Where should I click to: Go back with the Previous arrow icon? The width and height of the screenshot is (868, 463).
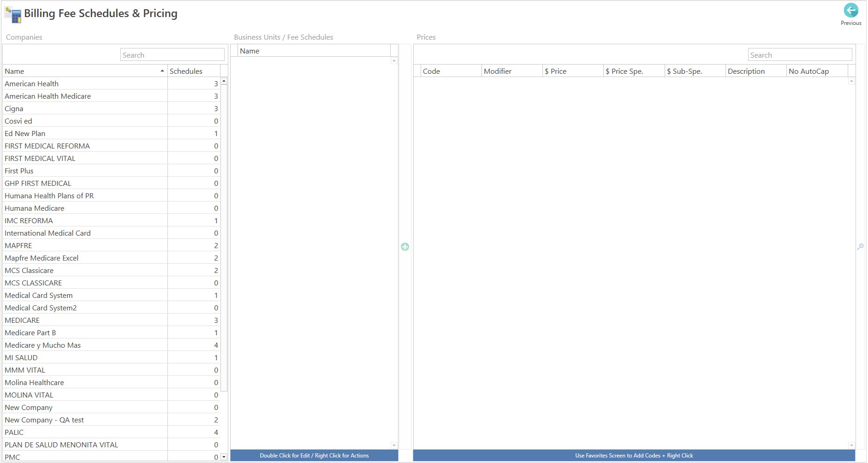point(850,10)
